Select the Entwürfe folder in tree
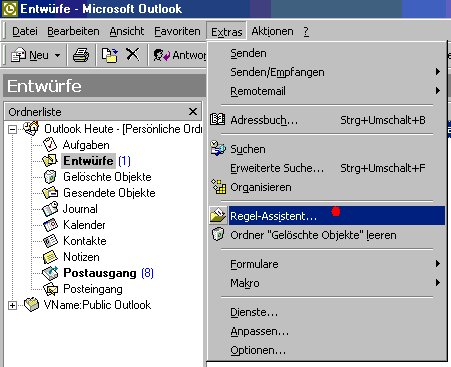Viewport: 451px width, 367px height. [x=88, y=161]
